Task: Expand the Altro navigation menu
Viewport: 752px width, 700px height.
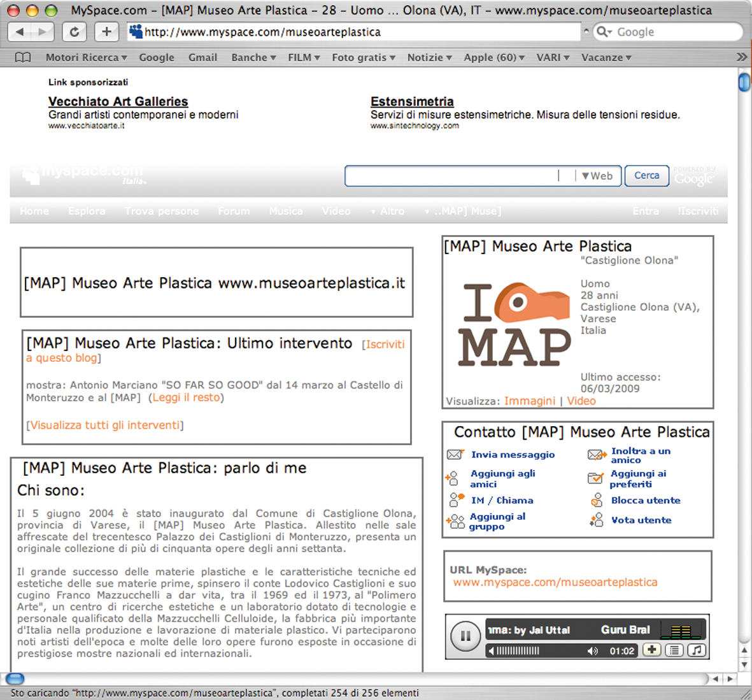Action: 388,211
